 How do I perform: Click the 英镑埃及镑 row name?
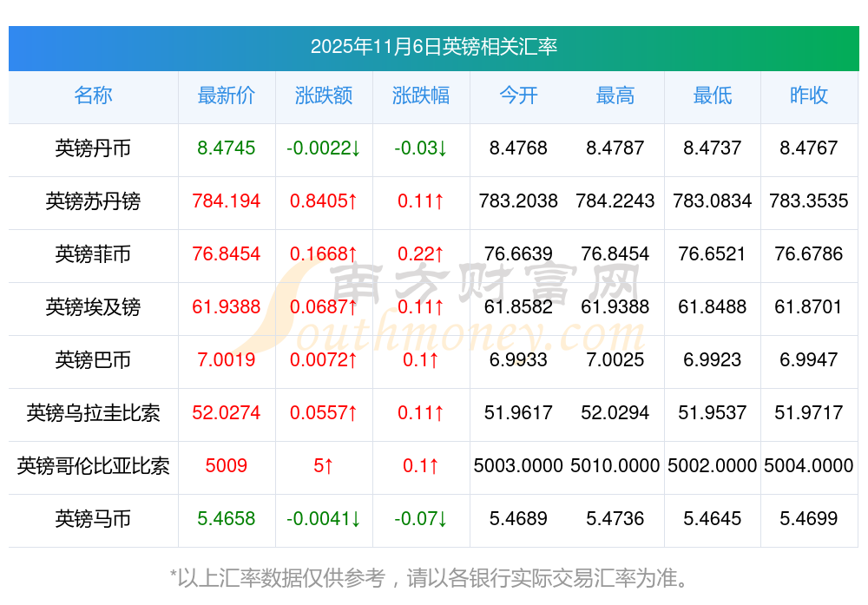pos(93,307)
